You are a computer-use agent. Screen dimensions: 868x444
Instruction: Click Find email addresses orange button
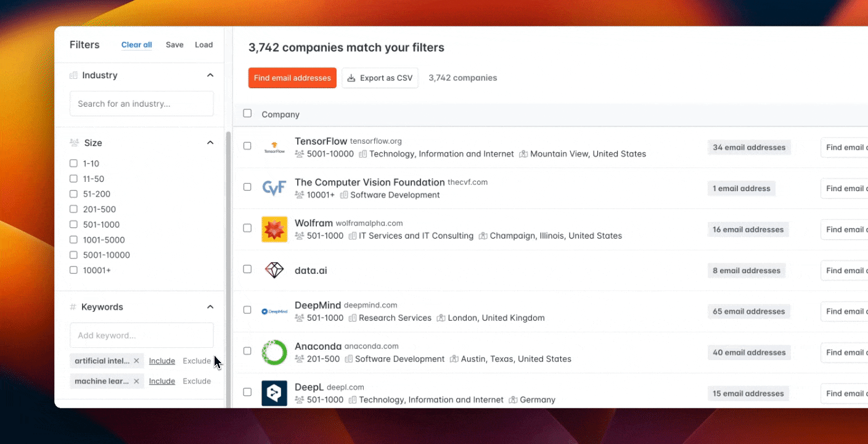click(292, 78)
